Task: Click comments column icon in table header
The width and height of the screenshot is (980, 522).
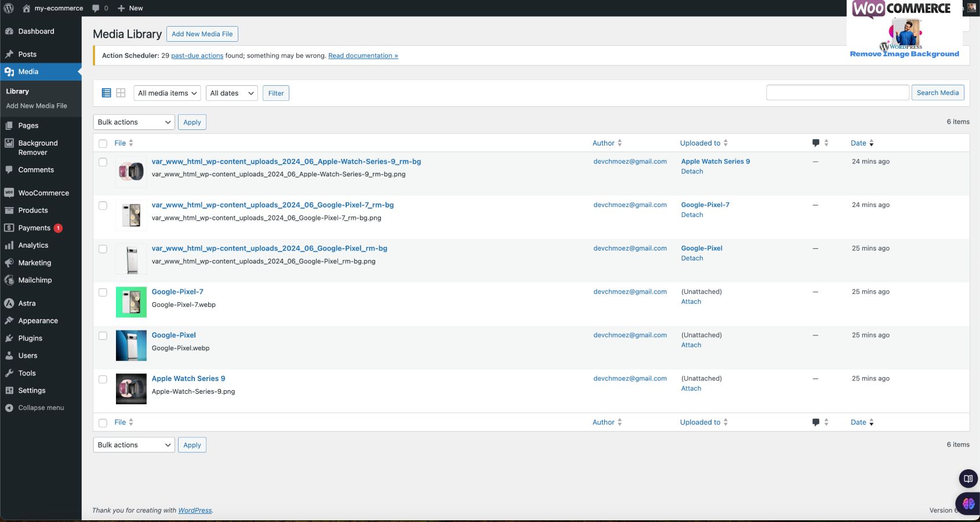Action: coord(816,143)
